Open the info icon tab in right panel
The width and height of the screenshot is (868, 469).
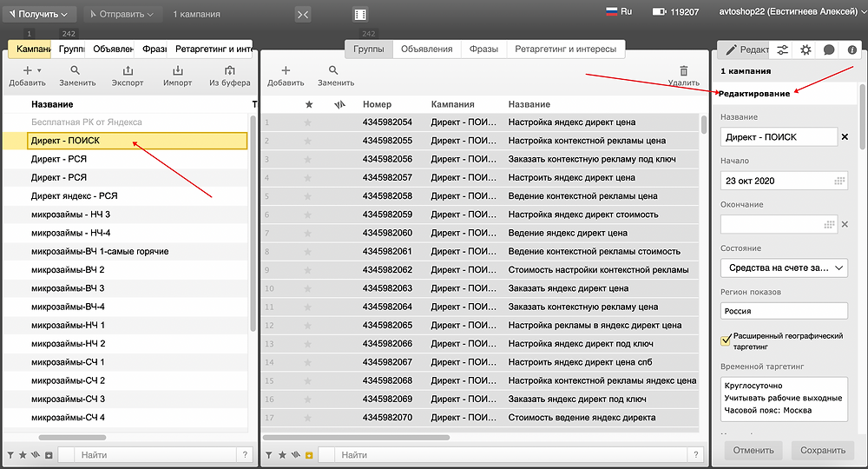point(852,50)
